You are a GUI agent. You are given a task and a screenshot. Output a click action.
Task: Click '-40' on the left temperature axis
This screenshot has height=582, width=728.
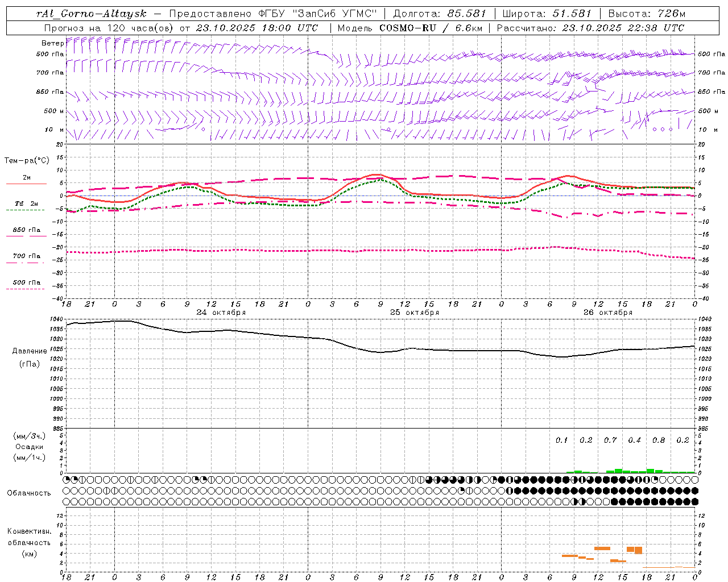point(58,298)
